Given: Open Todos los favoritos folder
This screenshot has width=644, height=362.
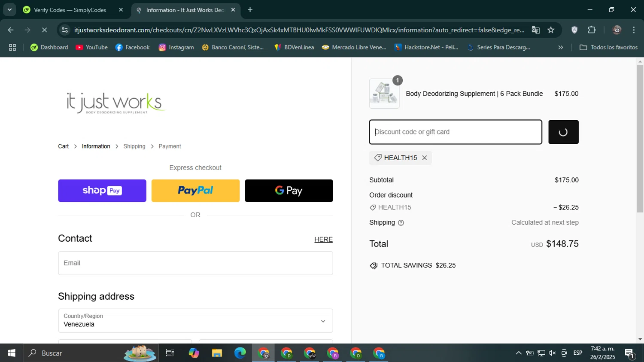Looking at the screenshot, I should coord(608,48).
